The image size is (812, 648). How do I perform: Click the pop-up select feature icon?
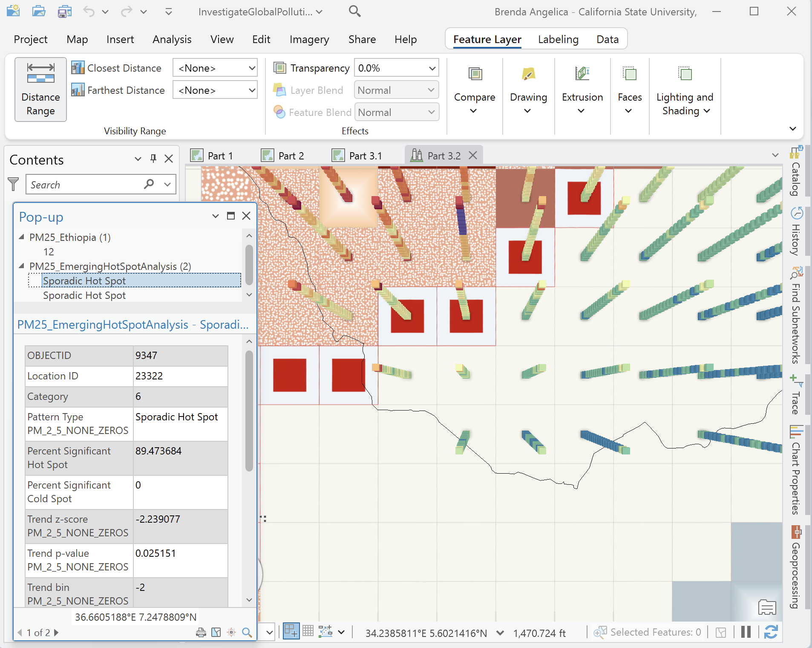tap(216, 633)
